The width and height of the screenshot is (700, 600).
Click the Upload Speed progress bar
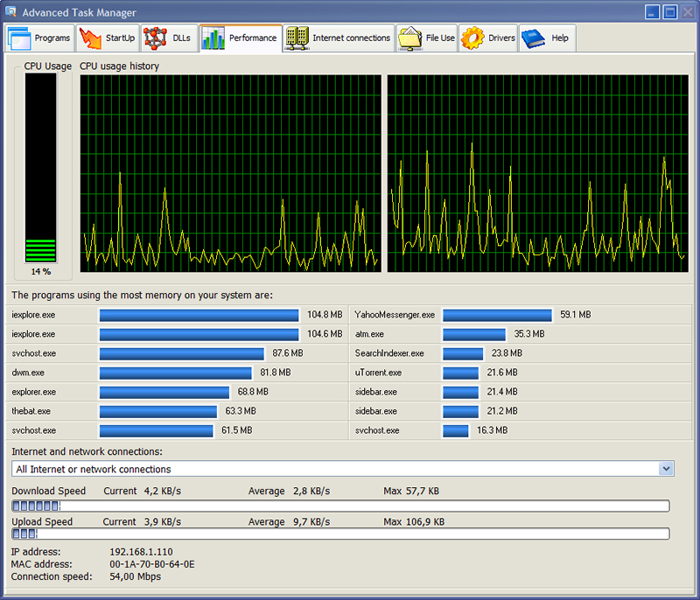pos(340,534)
